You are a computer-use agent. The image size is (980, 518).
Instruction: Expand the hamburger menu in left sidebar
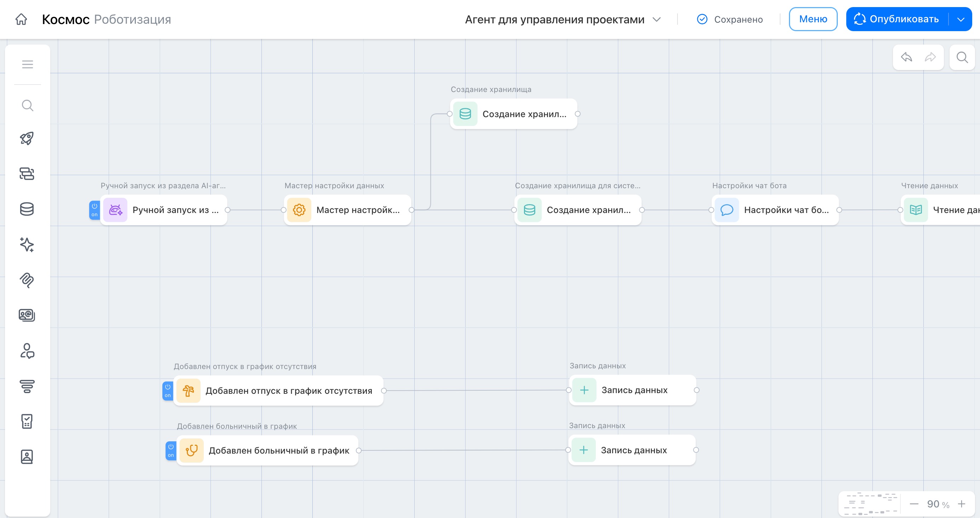click(x=27, y=64)
